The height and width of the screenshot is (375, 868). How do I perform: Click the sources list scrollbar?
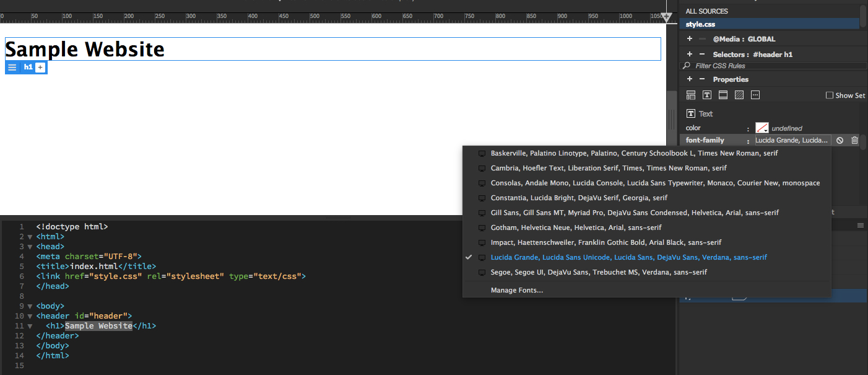[863, 15]
